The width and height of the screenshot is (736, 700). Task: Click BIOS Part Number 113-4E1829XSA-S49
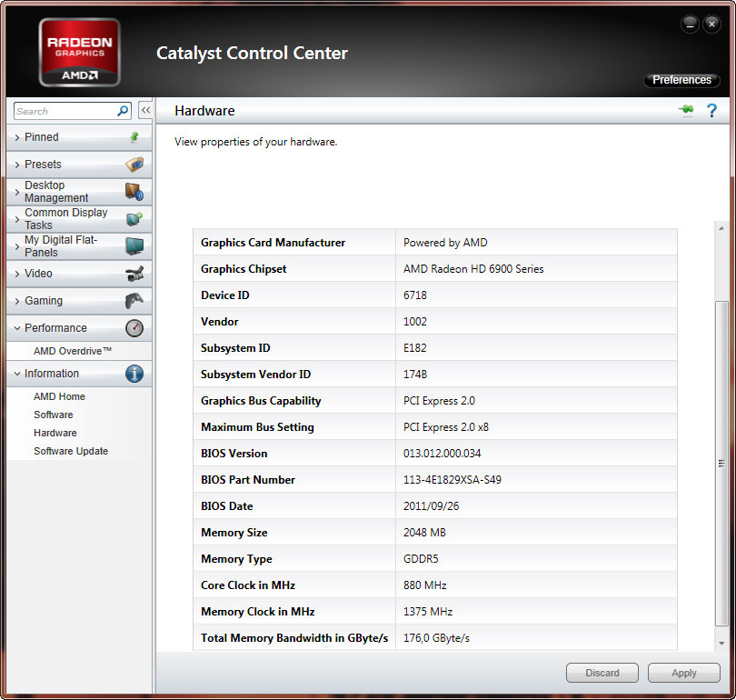coord(452,480)
